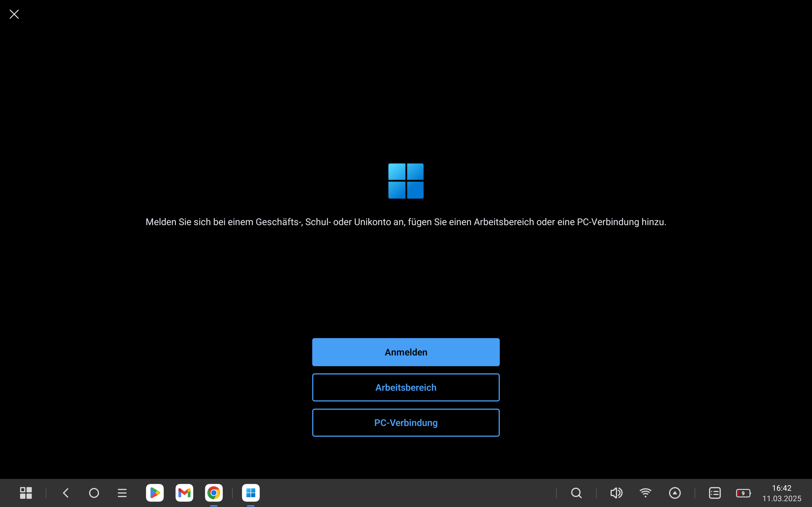Screen dimensions: 812x507
Task: Switch to Windows App taskbar icon
Action: [251, 493]
